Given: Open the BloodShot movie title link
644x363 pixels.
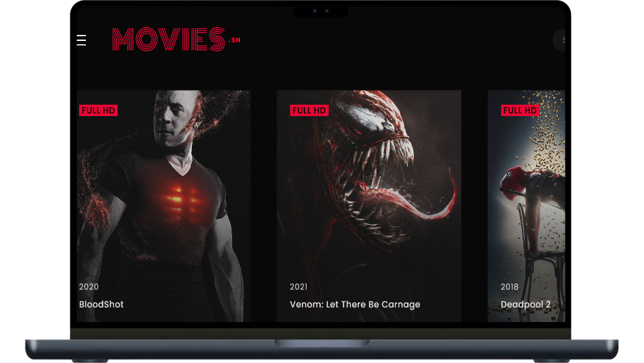Looking at the screenshot, I should click(x=101, y=305).
